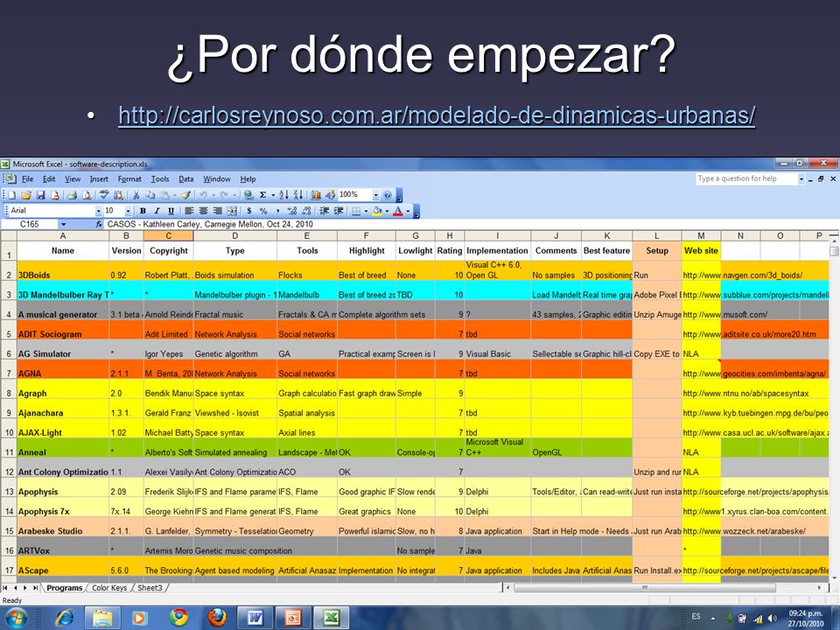
Task: Click the Excel Help question mark icon
Action: click(388, 195)
